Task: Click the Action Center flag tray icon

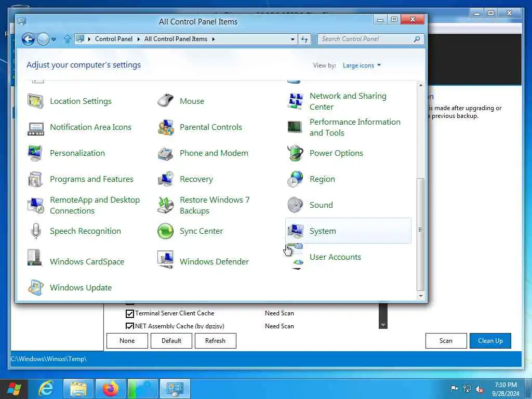Action: tap(454, 389)
